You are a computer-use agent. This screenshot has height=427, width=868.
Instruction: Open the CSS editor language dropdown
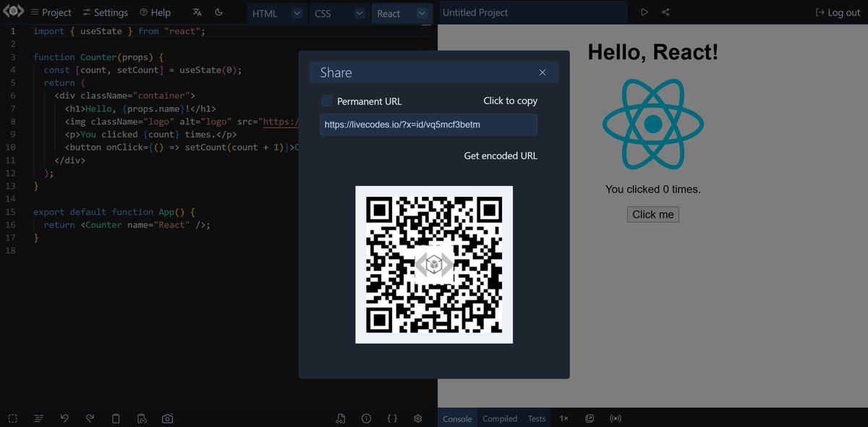[x=359, y=13]
